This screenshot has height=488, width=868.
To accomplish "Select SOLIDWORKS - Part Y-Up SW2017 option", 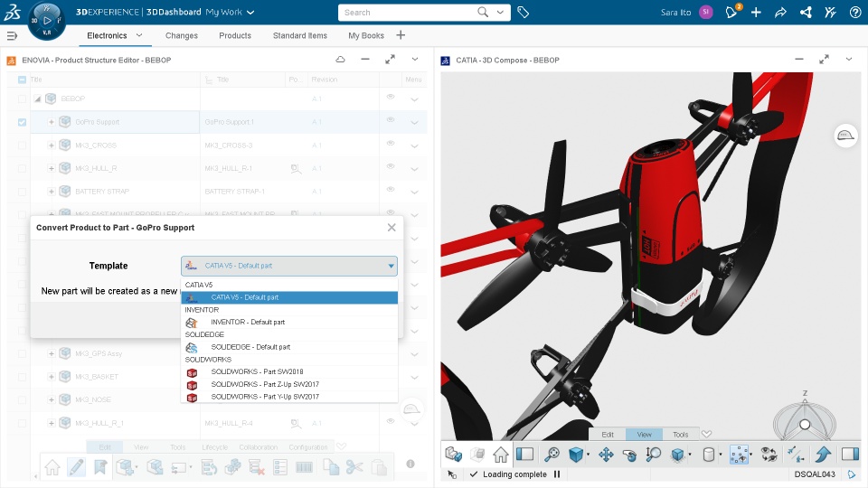I will click(289, 397).
